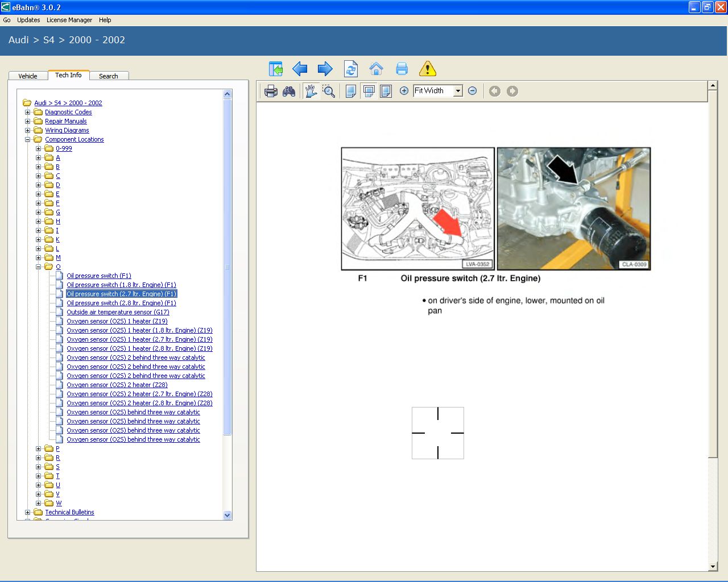728x582 pixels.
Task: Open the Diagnostic Codes link
Action: tap(68, 112)
